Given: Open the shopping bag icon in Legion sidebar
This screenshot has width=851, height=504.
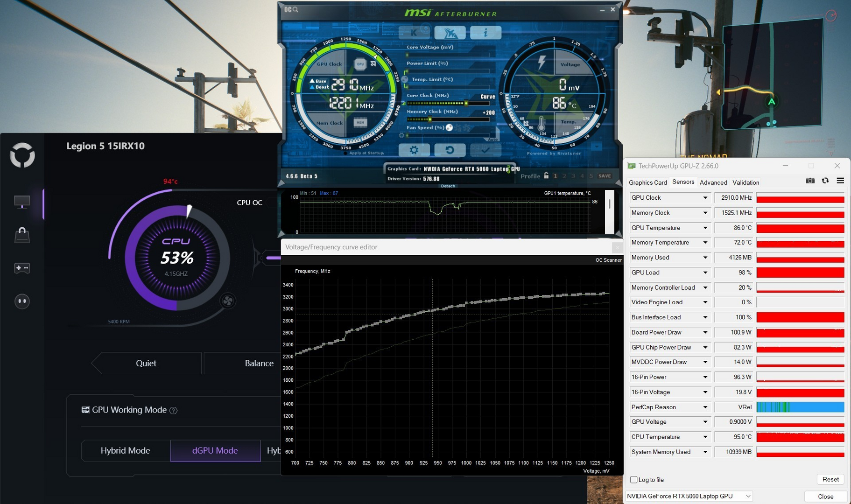Looking at the screenshot, I should coord(22,235).
